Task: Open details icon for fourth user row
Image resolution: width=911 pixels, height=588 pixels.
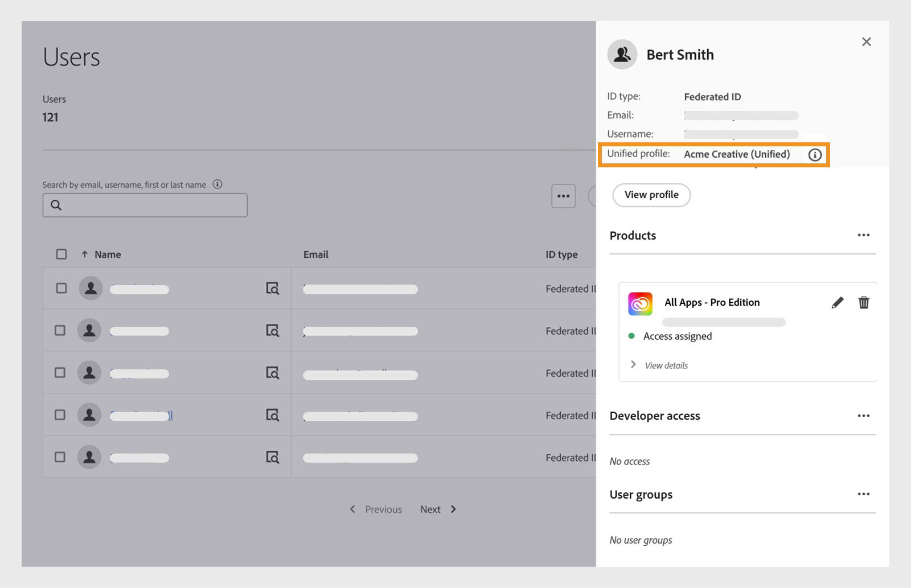Action: coord(273,415)
